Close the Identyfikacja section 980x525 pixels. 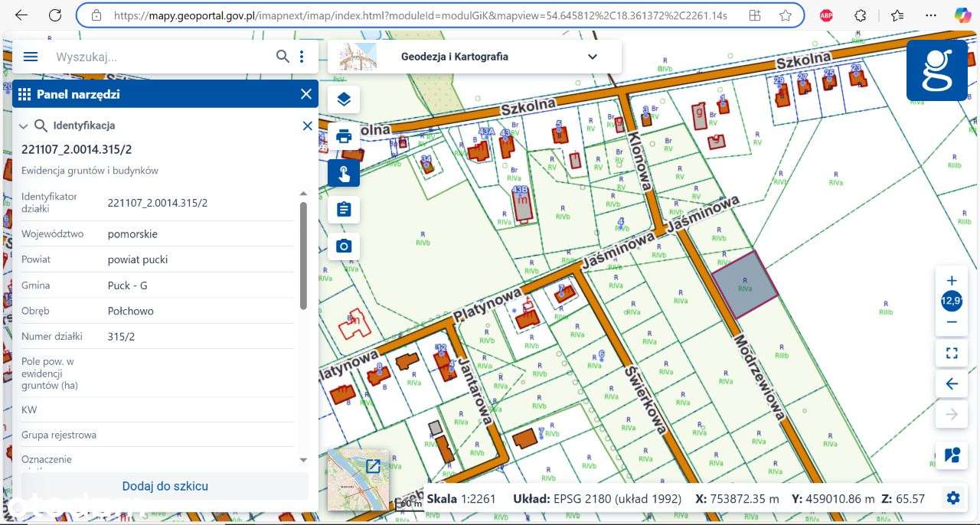(x=308, y=126)
